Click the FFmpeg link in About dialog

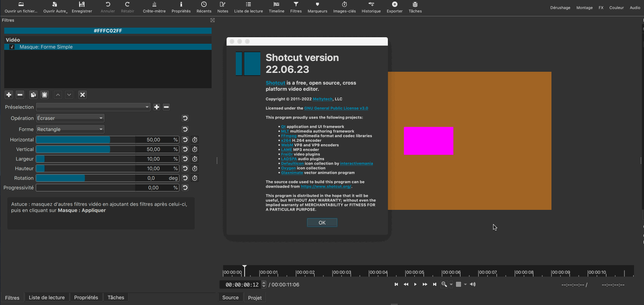tap(289, 136)
